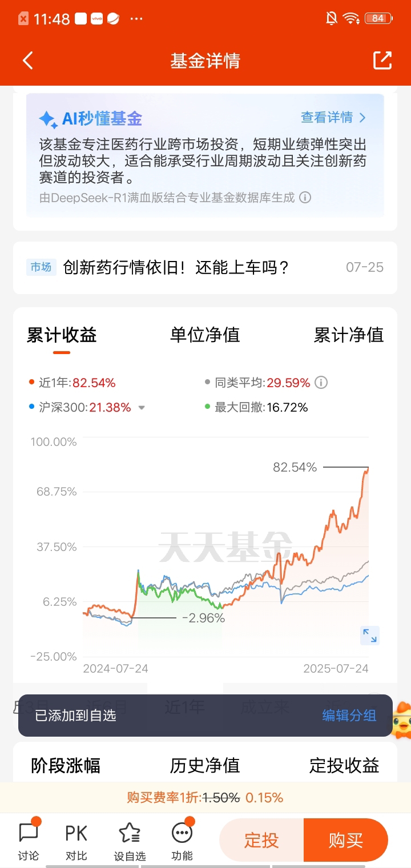The height and width of the screenshot is (868, 411).
Task: Tap the info icon beside 同类平均
Action: [321, 383]
